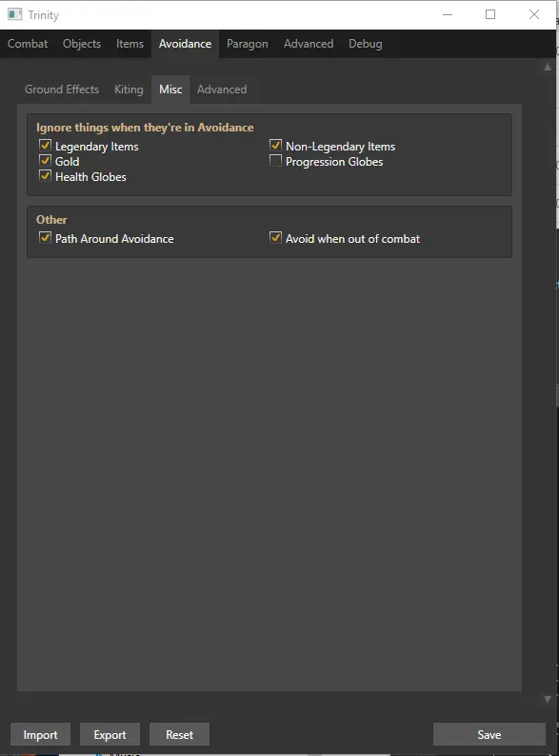Uncheck the Legendary Items checkbox
The height and width of the screenshot is (756, 559).
[x=45, y=145]
